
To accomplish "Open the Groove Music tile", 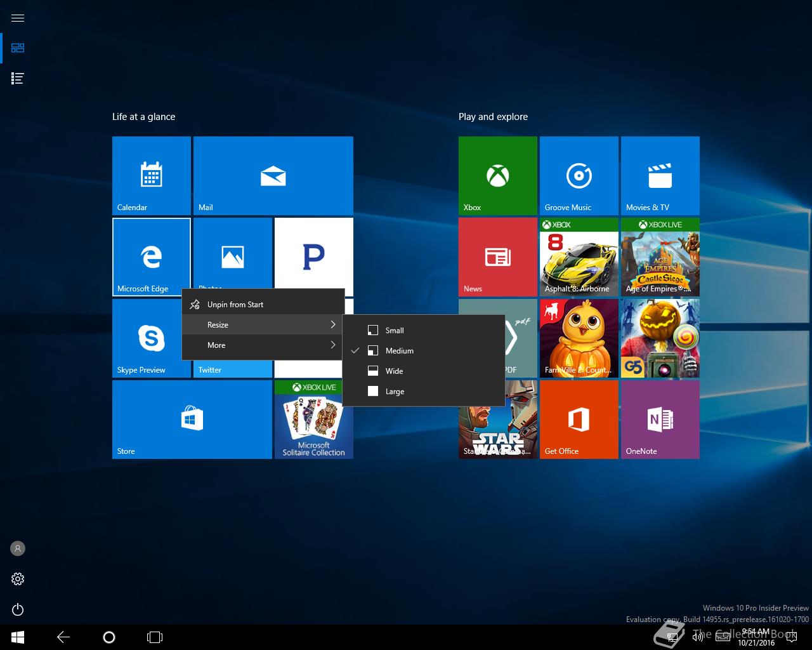I will [x=579, y=176].
